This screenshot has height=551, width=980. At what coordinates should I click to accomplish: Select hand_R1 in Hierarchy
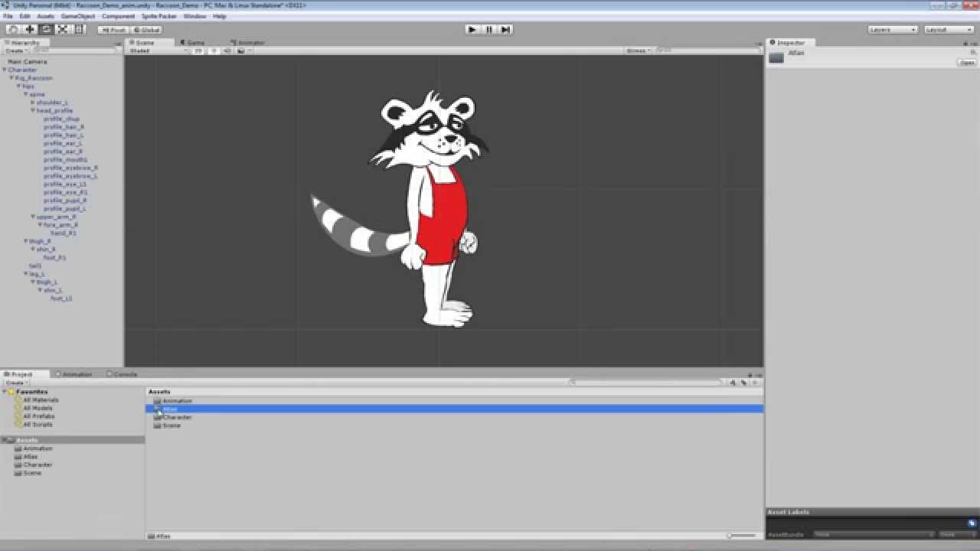tap(64, 233)
